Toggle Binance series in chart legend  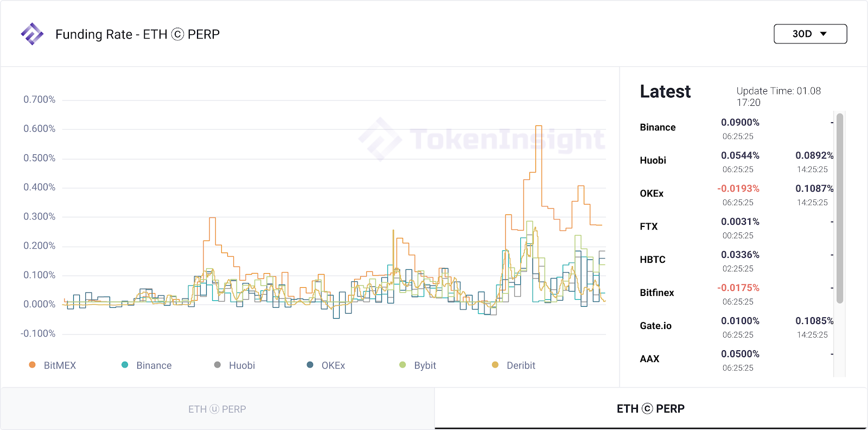[x=146, y=365]
